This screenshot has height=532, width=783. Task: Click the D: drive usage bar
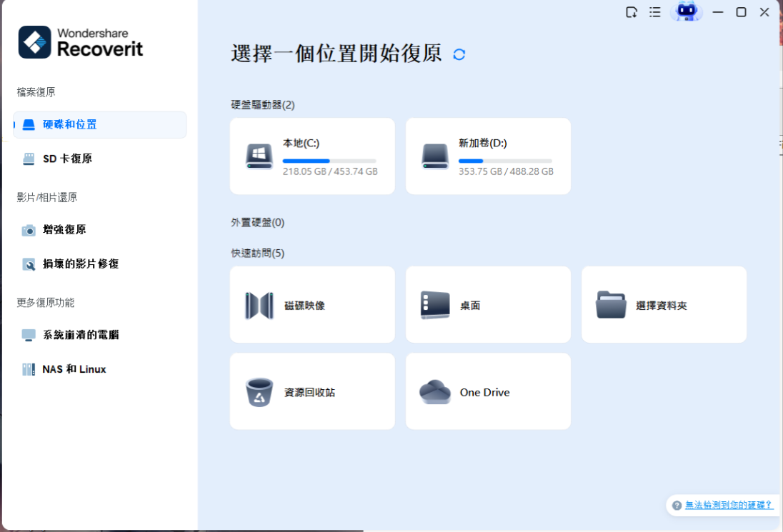[505, 161]
